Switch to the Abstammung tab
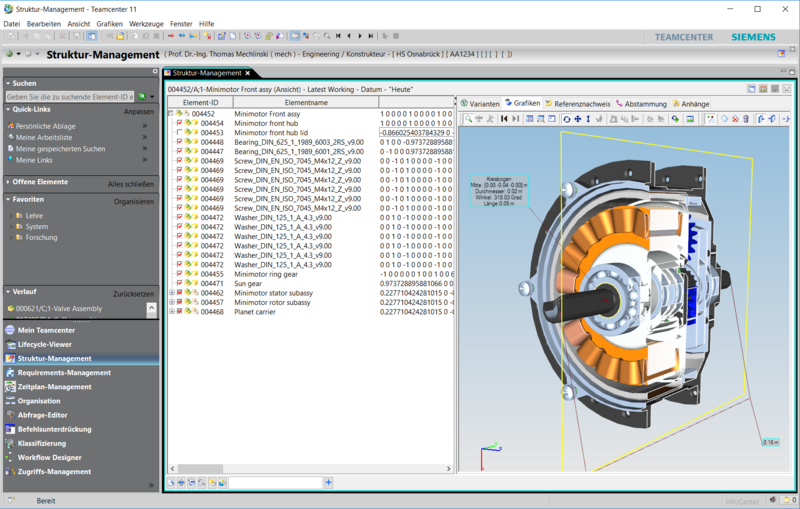The height and width of the screenshot is (509, 800). coord(641,104)
